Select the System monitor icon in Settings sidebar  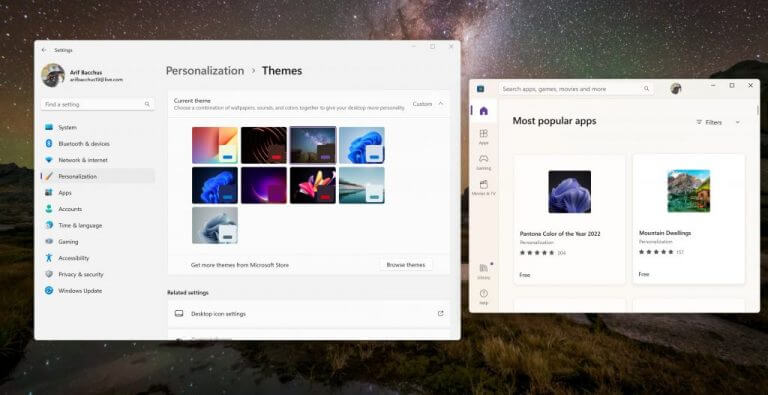pos(49,127)
